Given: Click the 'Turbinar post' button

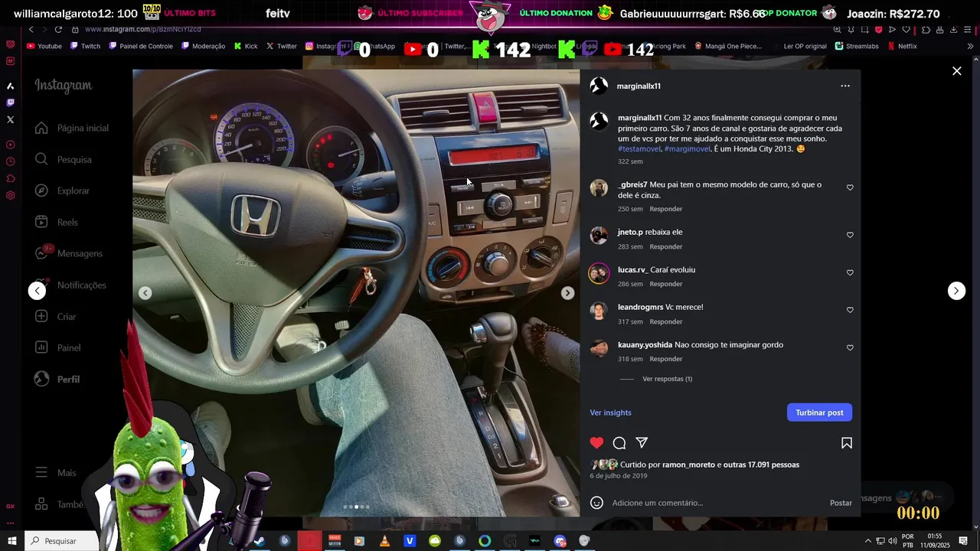Looking at the screenshot, I should tap(819, 412).
